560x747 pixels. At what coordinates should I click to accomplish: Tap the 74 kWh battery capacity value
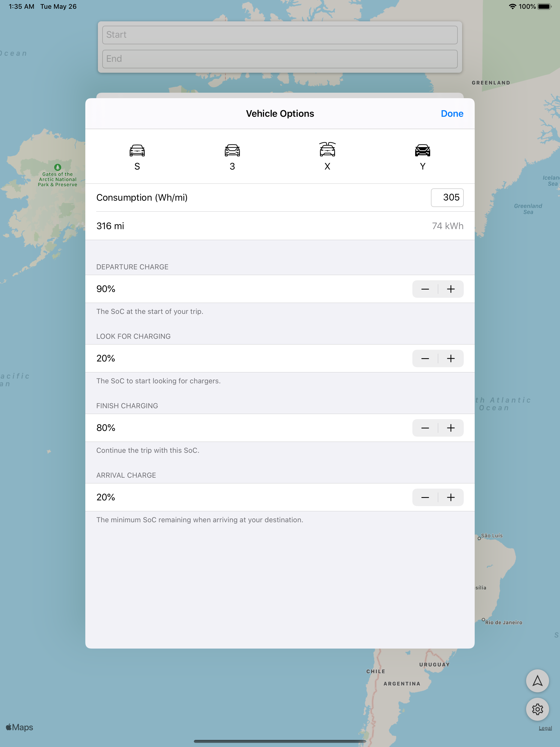[x=448, y=226]
